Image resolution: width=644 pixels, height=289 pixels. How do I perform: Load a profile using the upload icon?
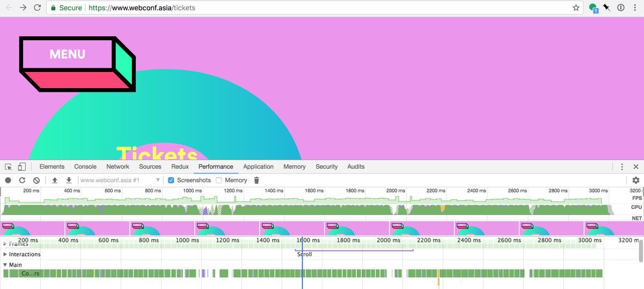click(55, 180)
